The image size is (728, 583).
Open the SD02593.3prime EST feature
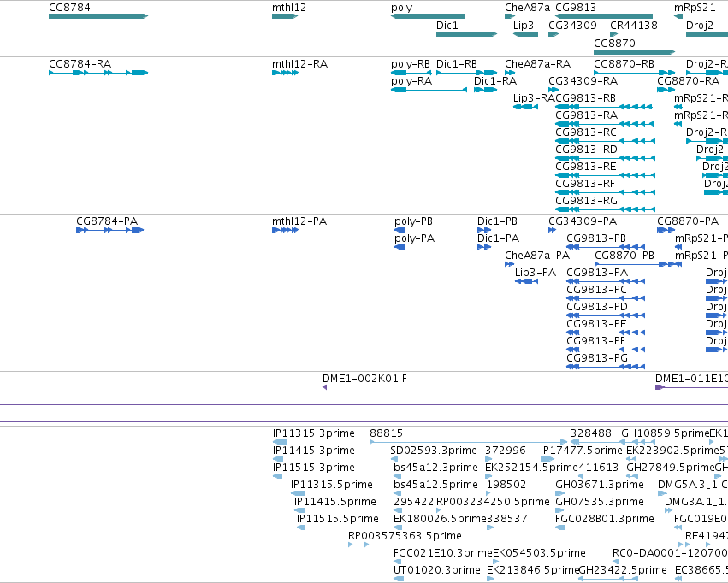(x=396, y=459)
